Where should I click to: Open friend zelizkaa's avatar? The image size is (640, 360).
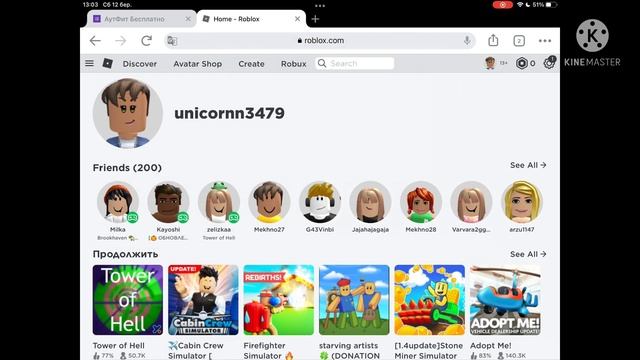pyautogui.click(x=219, y=202)
